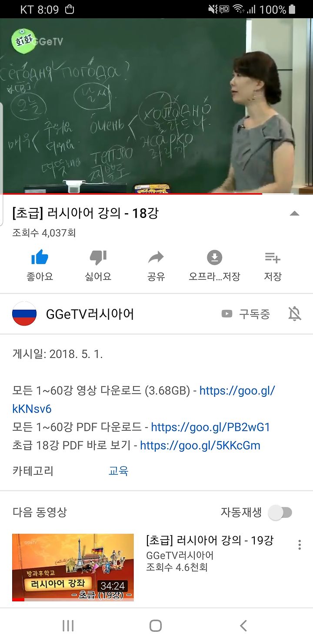The height and width of the screenshot is (644, 313).
Task: Collapse the video description with the up arrow
Action: [295, 213]
